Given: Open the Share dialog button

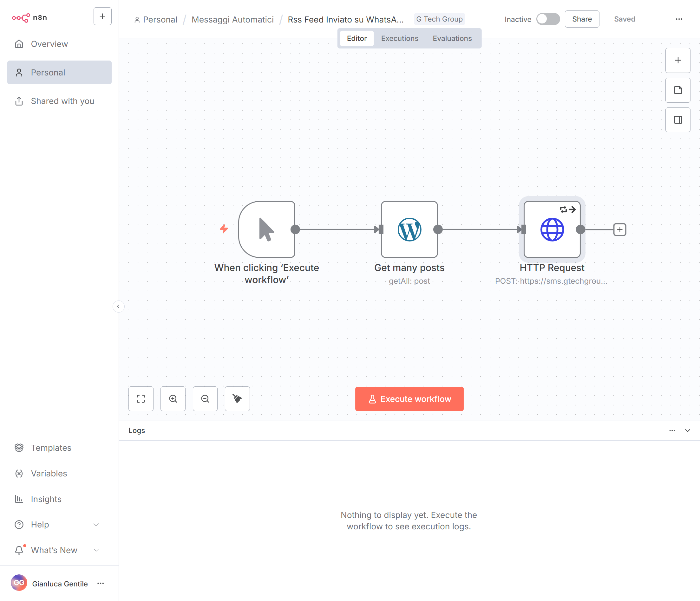Looking at the screenshot, I should pyautogui.click(x=582, y=19).
